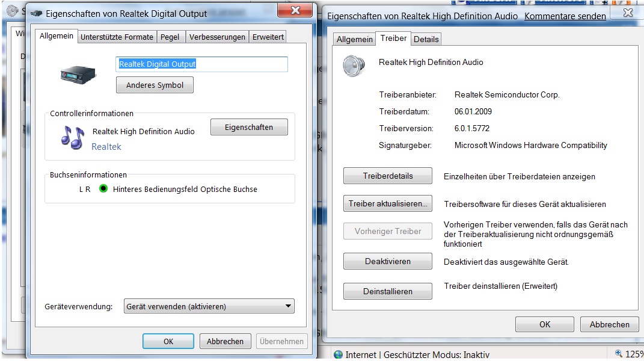Select the Treiber tab
This screenshot has height=361, width=644.
tap(393, 39)
